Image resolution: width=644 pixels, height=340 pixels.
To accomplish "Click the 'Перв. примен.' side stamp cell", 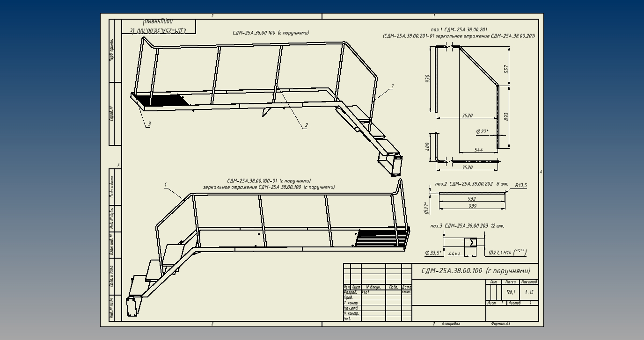I will point(112,51).
